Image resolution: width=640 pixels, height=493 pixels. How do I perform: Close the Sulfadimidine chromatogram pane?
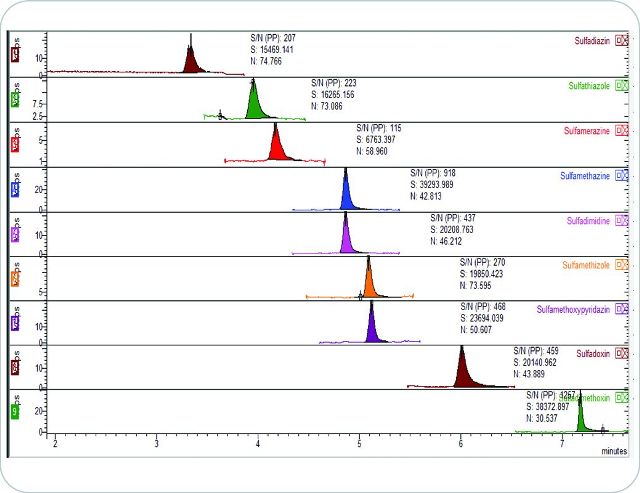tap(625, 220)
